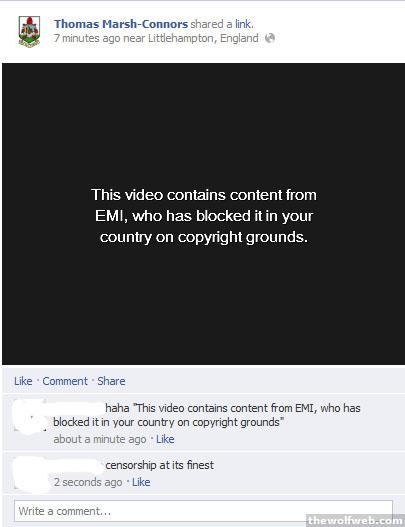Open Thomas Marsh-Connors profile picture
Viewport: 405px width, 527px height.
tap(29, 31)
